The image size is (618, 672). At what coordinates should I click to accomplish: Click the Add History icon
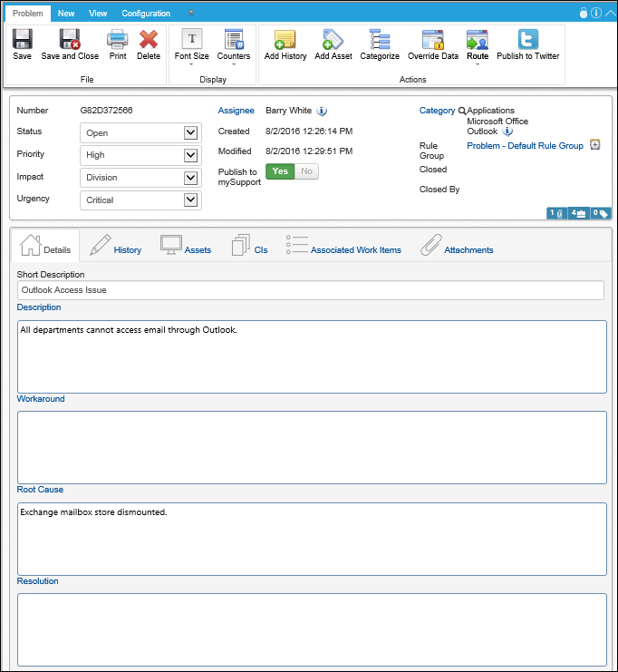pyautogui.click(x=285, y=39)
